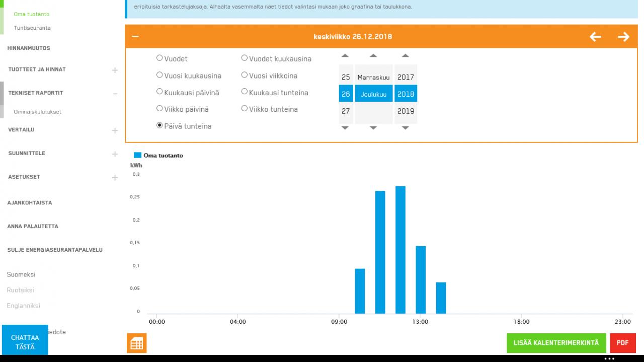Select Viikko tunteina radio option
Screen dimensions: 644x362
[x=245, y=108]
